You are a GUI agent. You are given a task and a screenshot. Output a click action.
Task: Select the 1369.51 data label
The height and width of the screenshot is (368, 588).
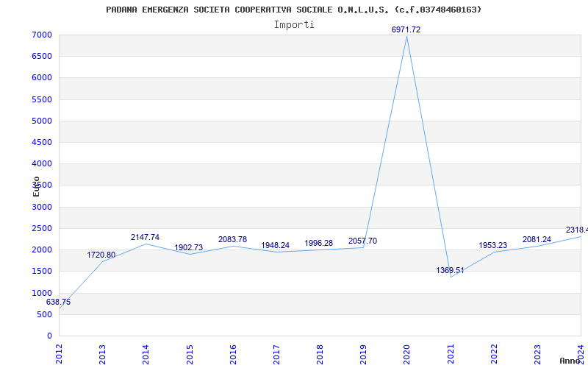[450, 271]
